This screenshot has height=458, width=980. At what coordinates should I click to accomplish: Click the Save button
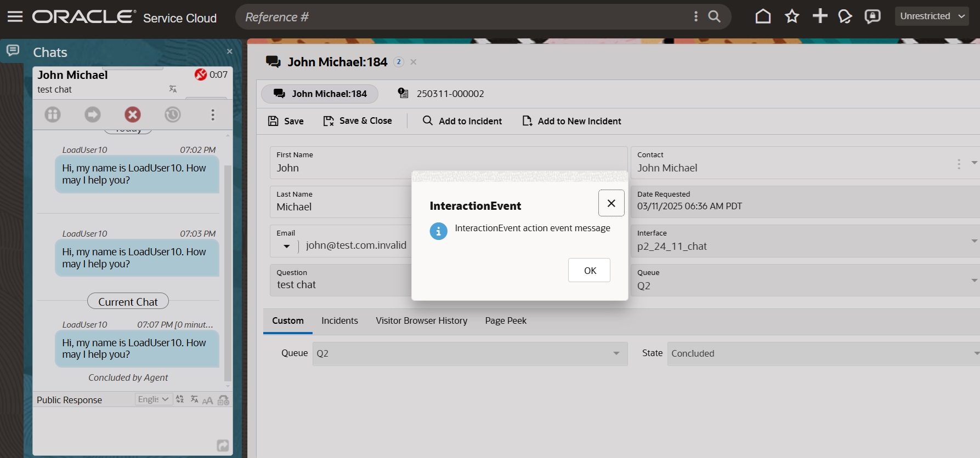coord(286,121)
